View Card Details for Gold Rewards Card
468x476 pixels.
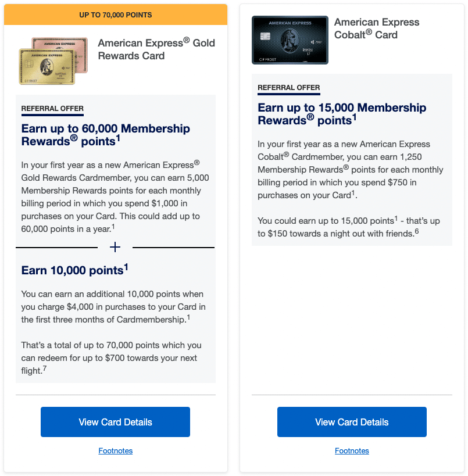click(115, 422)
